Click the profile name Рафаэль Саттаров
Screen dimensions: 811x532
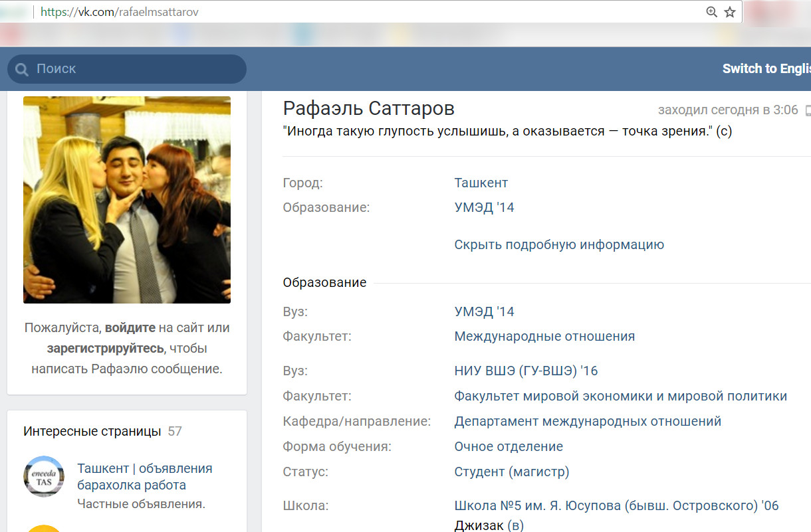pos(369,109)
